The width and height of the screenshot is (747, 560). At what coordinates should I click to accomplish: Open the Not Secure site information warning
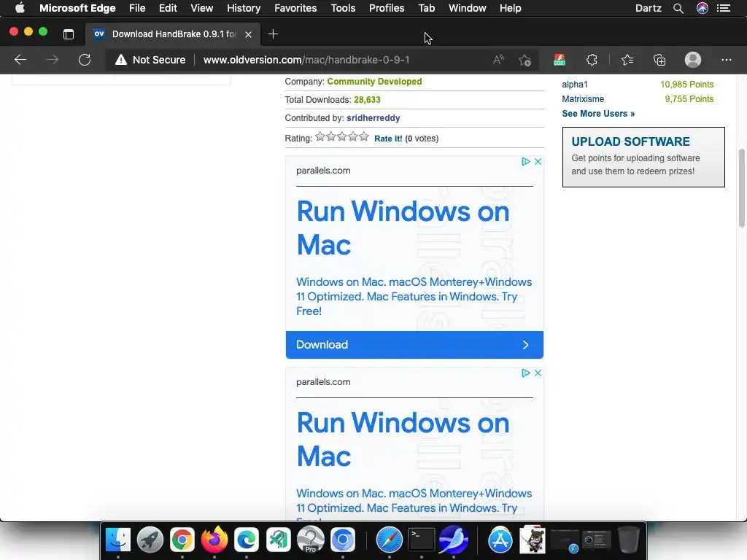tap(150, 60)
